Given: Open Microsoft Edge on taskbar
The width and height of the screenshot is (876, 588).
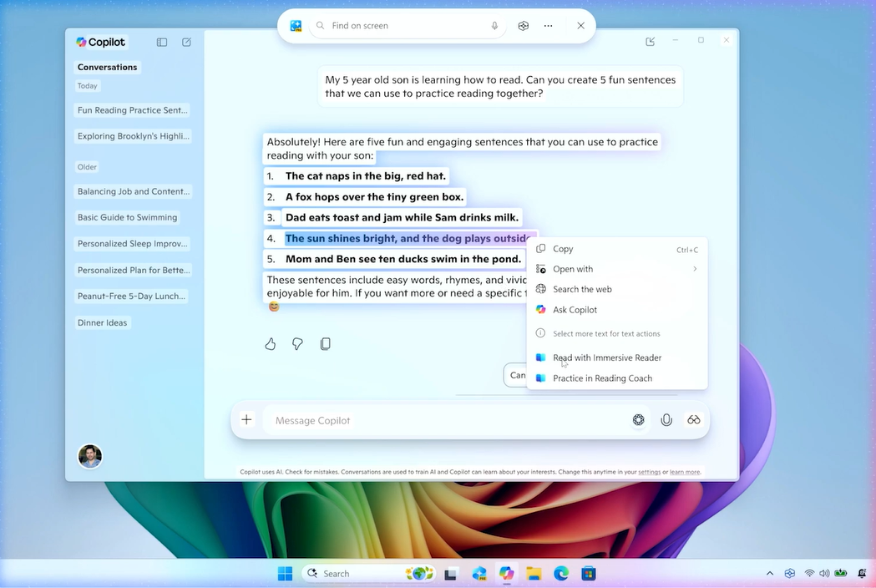Looking at the screenshot, I should tap(561, 574).
